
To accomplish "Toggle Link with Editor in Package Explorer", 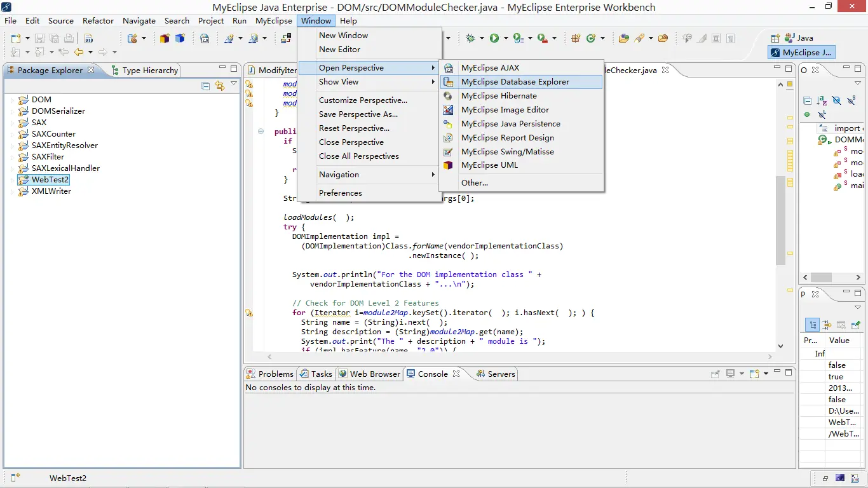I will (x=220, y=86).
